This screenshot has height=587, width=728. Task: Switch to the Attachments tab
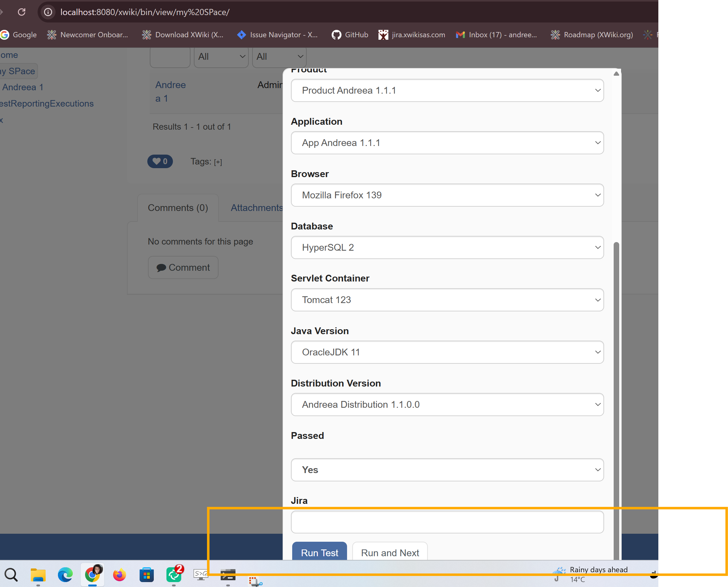pos(256,208)
